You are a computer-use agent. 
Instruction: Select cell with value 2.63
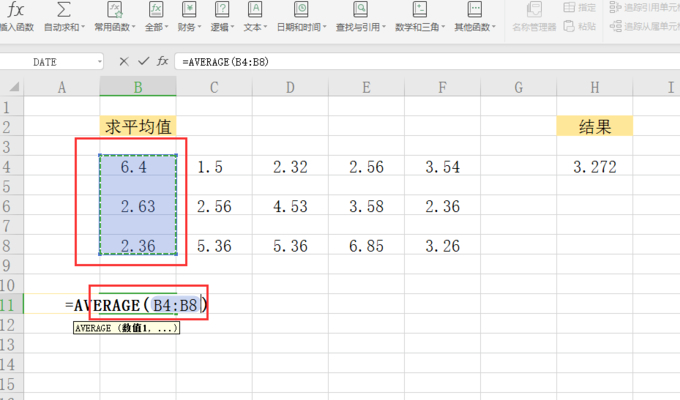(x=138, y=206)
